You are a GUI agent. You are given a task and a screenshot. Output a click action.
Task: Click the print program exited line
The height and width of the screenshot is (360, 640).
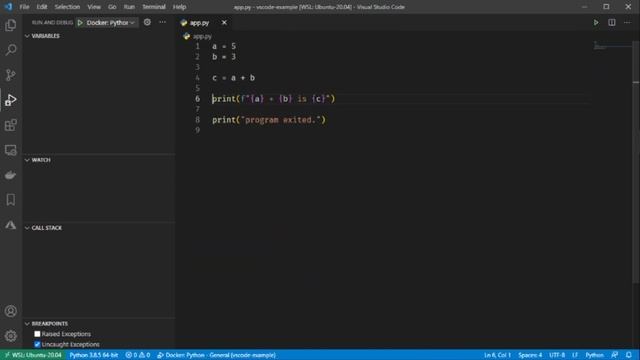click(269, 120)
